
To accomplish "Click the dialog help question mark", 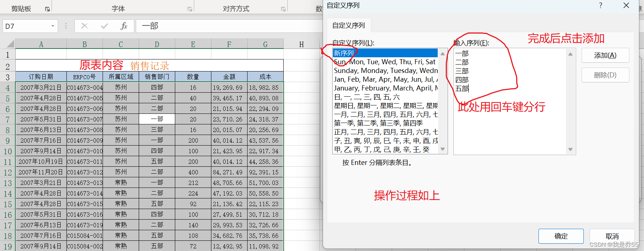I will tap(601, 5).
